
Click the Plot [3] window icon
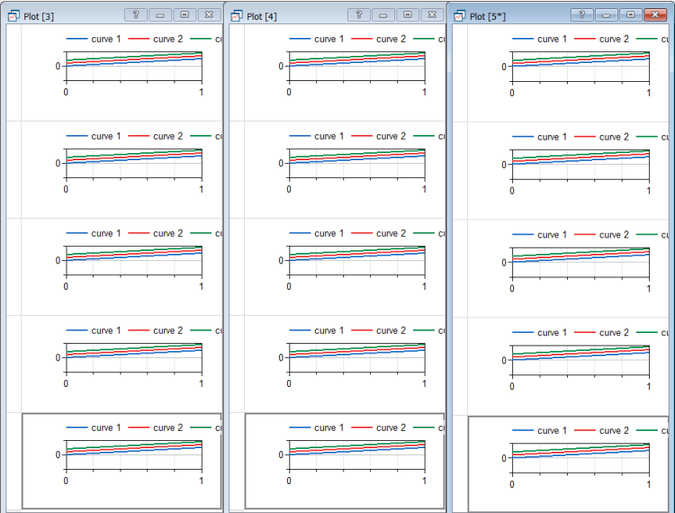[14, 16]
